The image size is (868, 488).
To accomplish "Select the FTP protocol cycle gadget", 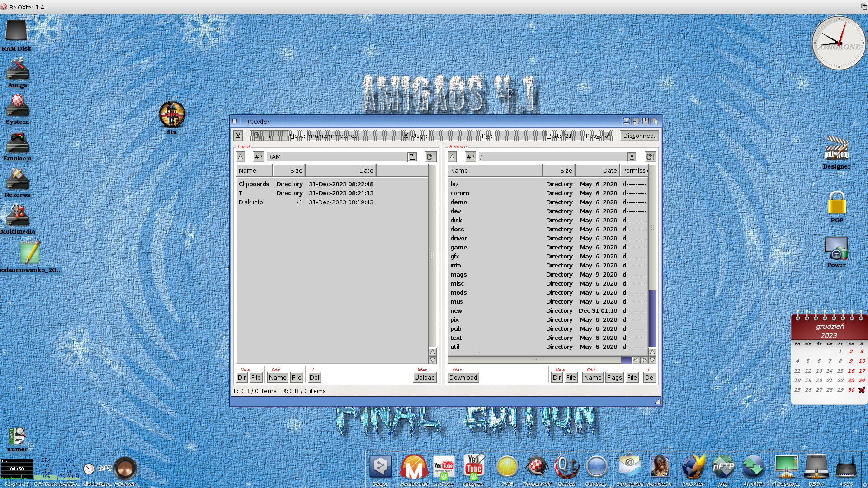I will [x=269, y=136].
